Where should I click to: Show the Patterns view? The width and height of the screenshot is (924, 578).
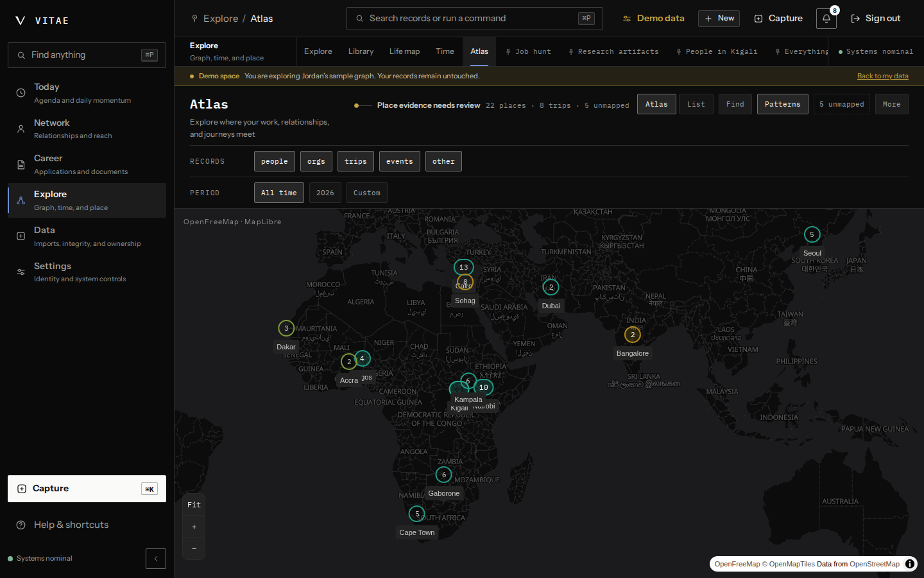(x=783, y=104)
